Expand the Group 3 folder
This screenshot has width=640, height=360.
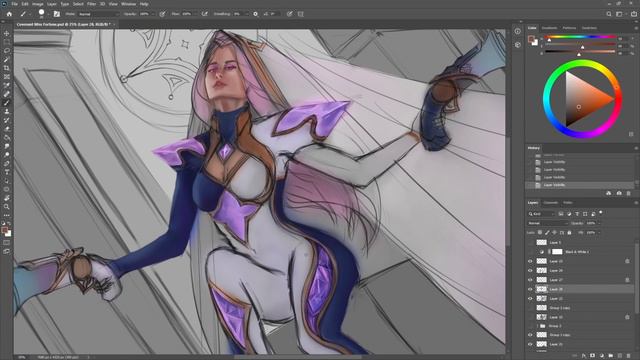click(x=537, y=326)
